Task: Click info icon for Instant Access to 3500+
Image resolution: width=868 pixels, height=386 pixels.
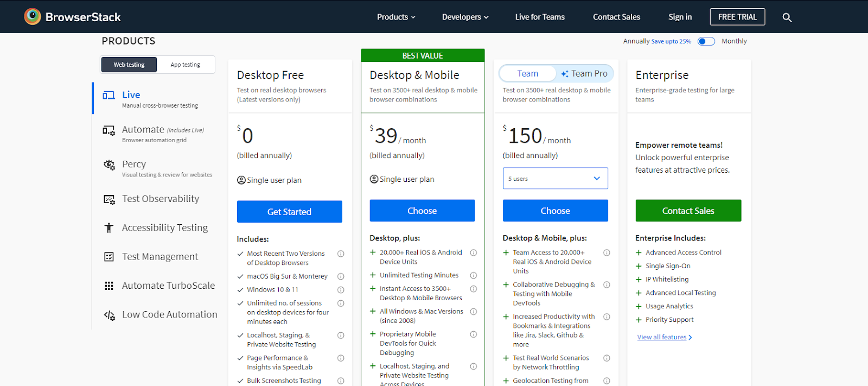Action: 474,289
